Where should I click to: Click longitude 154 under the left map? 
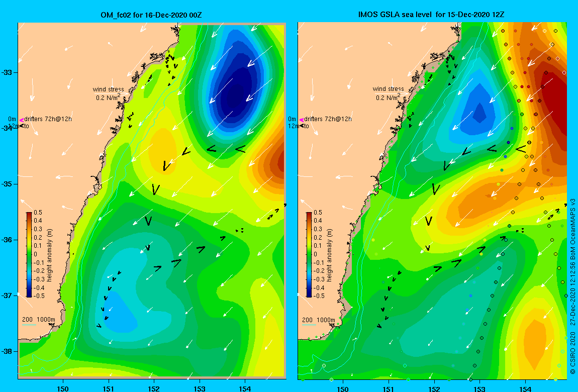pyautogui.click(x=245, y=388)
